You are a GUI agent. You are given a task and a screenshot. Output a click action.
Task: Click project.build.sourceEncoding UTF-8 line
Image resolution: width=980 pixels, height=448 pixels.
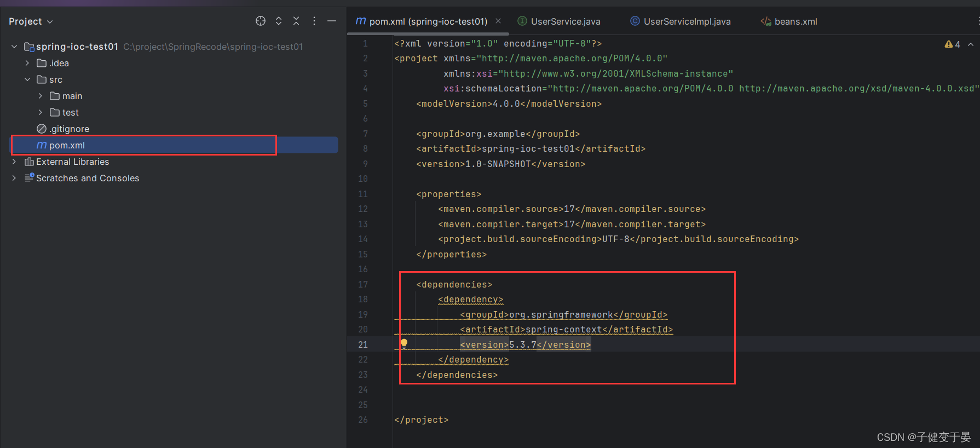(618, 239)
